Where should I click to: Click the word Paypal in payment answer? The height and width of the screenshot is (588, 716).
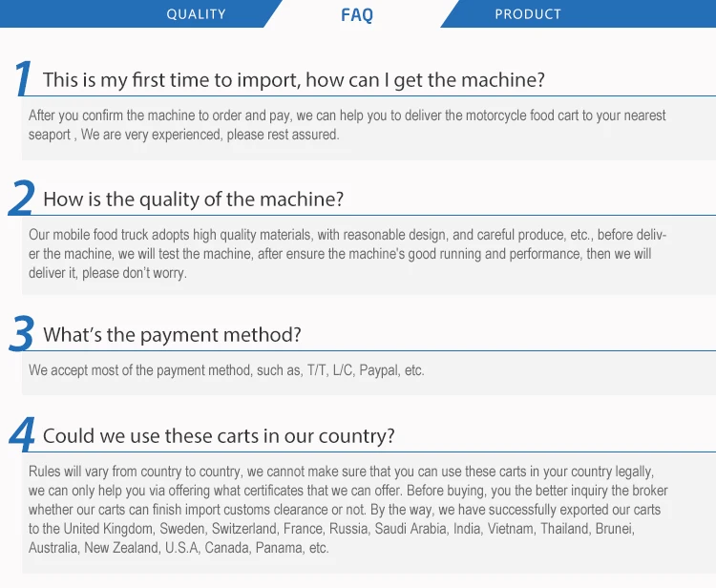[x=376, y=370]
